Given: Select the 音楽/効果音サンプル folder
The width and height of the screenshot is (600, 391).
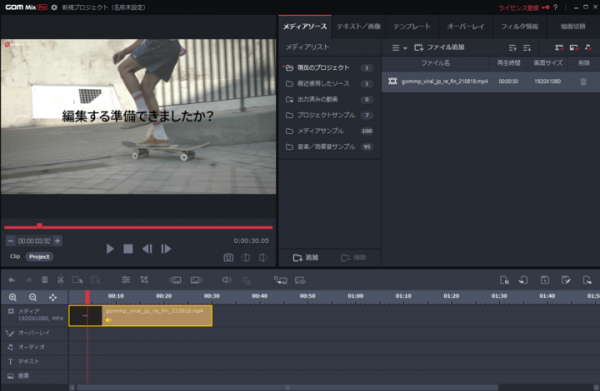Looking at the screenshot, I should (x=330, y=147).
